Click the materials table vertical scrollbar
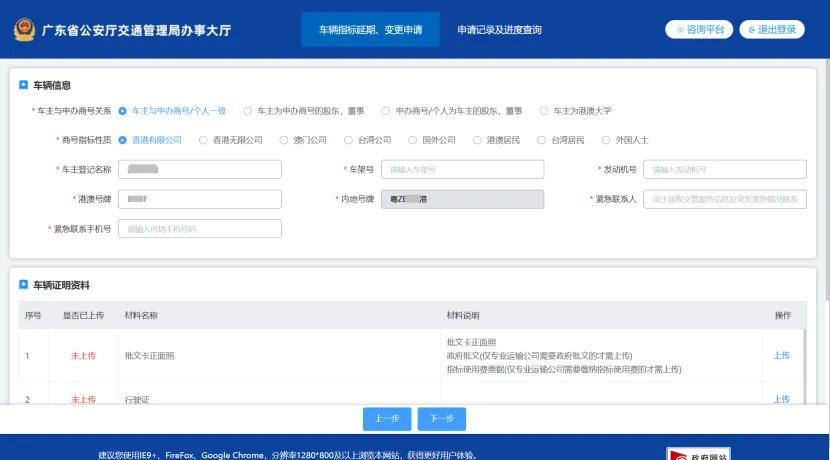Screen dimensions: 830x460 click(x=805, y=367)
